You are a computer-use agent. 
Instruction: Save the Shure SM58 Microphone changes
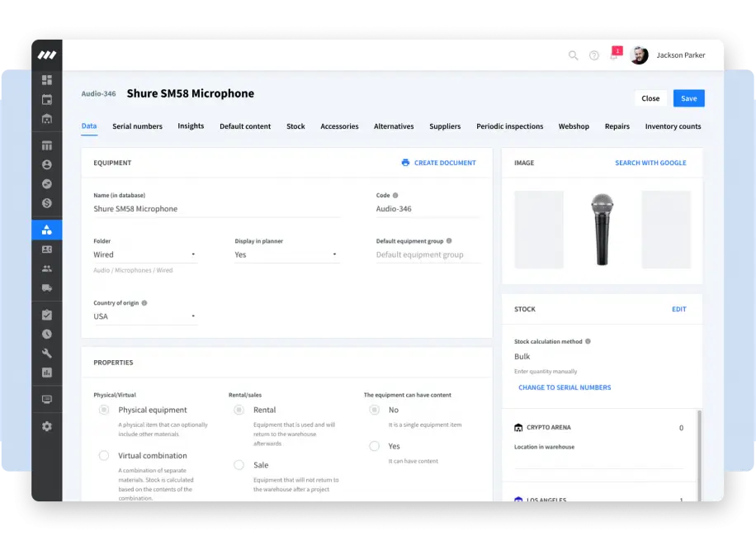688,97
